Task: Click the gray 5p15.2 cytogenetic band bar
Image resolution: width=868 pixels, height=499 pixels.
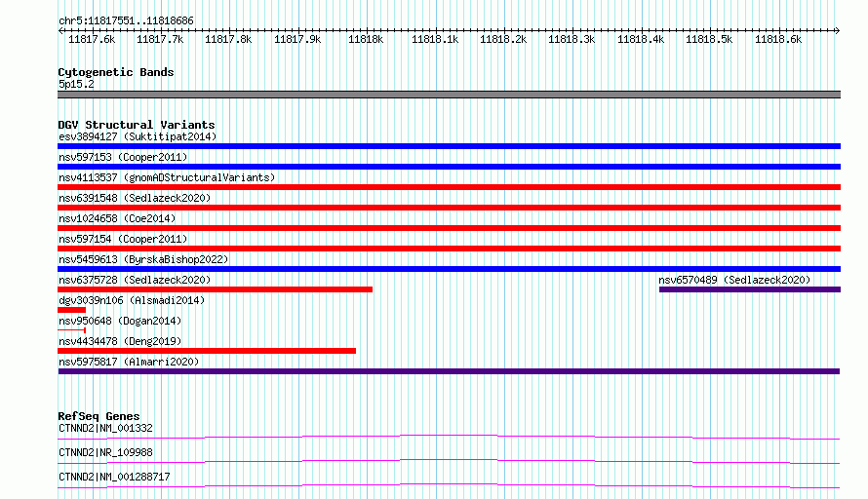Action: click(x=449, y=95)
